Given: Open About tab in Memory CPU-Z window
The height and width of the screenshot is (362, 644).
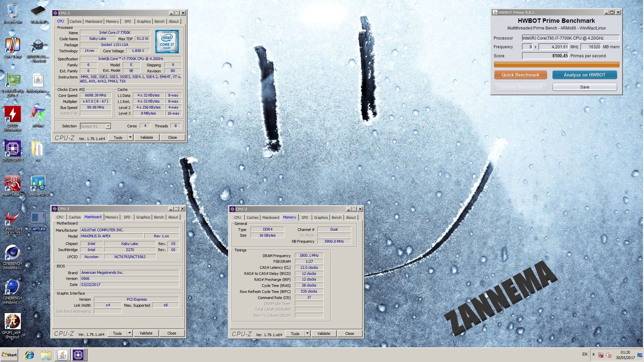Looking at the screenshot, I should click(351, 218).
